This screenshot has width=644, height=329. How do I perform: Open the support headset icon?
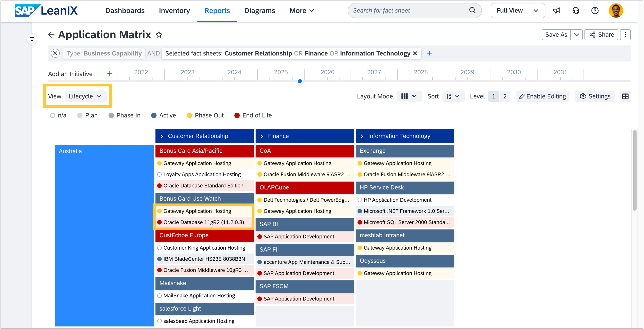click(x=576, y=11)
